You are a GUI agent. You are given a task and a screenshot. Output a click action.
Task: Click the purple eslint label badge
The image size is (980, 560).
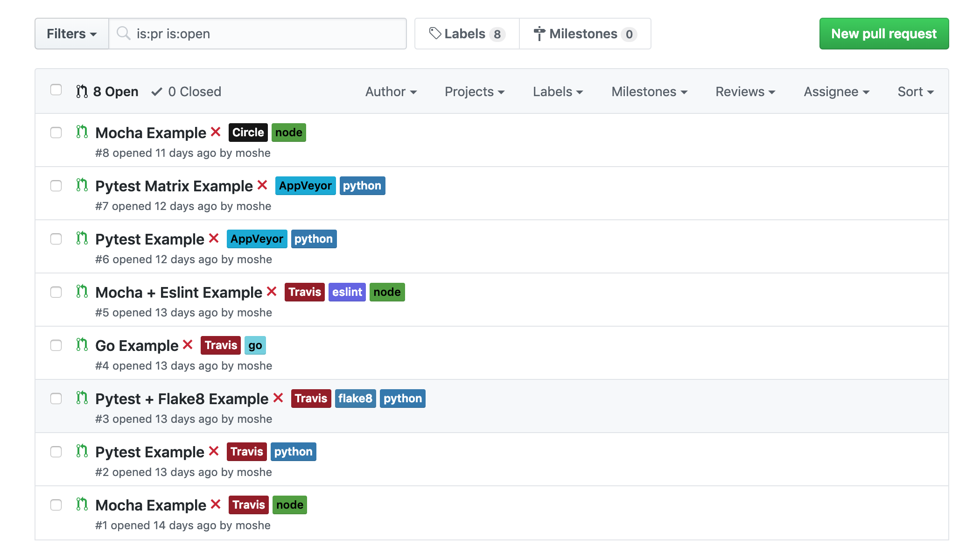pyautogui.click(x=347, y=292)
